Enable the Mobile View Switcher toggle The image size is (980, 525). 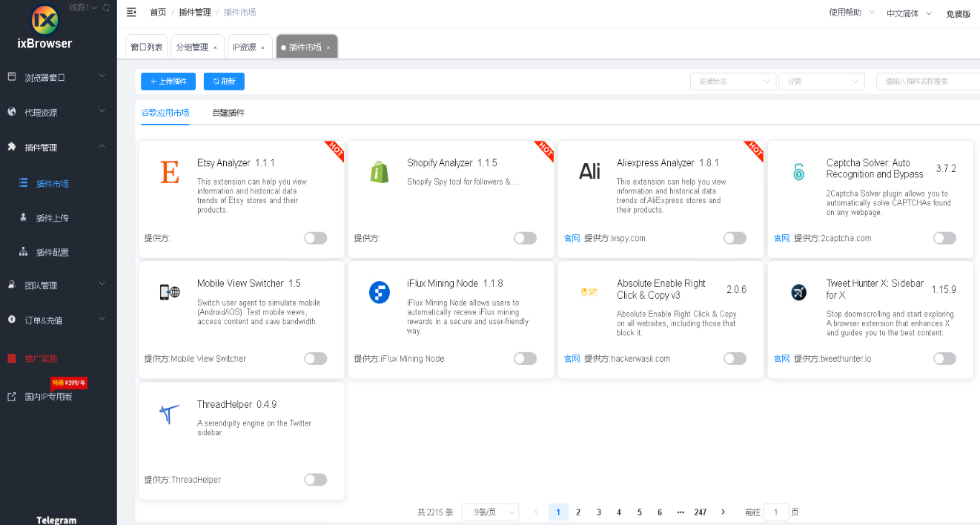[x=315, y=358]
